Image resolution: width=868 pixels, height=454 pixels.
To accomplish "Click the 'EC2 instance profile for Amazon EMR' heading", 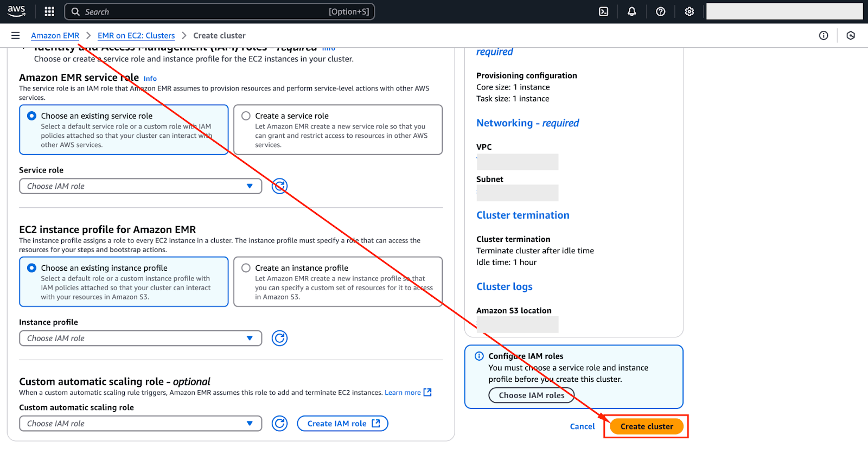I will click(x=107, y=229).
